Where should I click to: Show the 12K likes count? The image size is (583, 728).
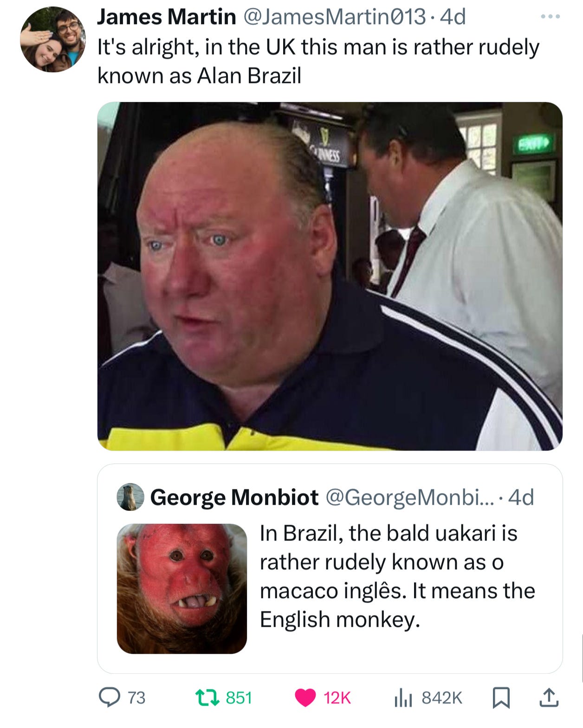(x=337, y=698)
